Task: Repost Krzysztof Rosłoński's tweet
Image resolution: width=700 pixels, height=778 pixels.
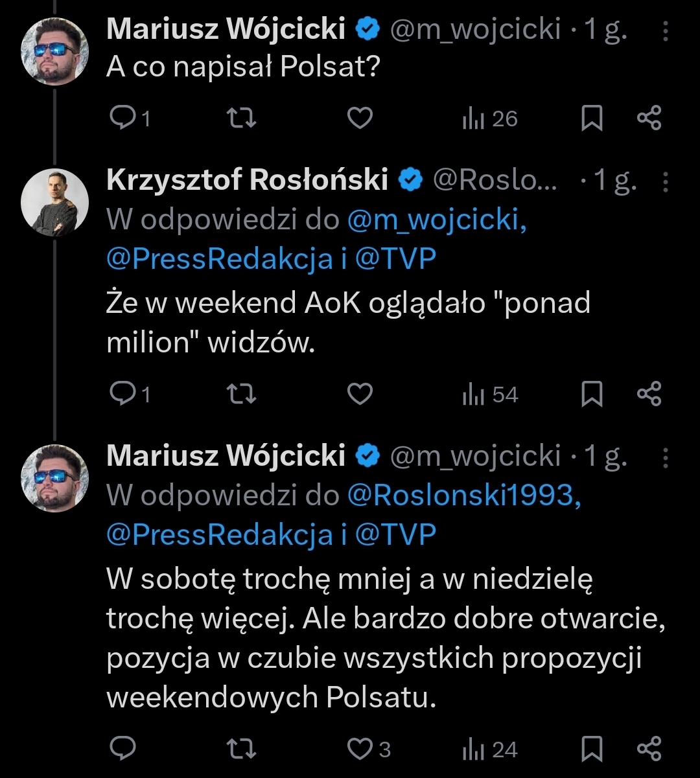Action: [x=244, y=395]
